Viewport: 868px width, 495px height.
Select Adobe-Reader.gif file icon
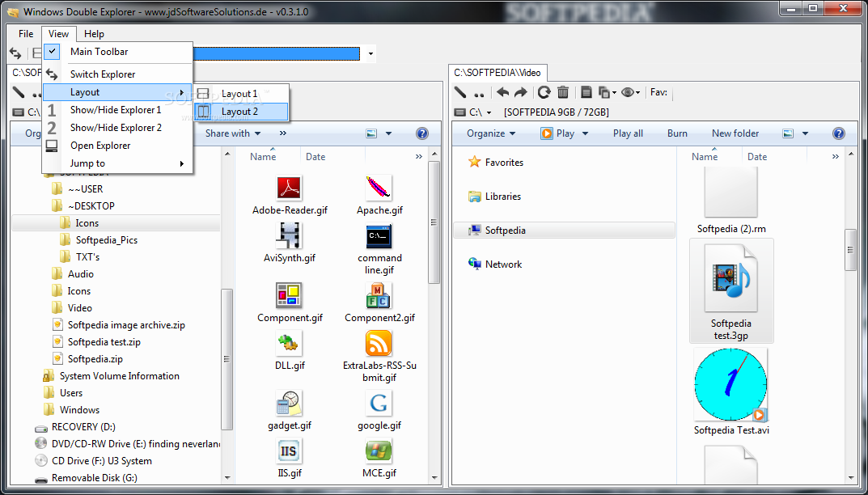pos(289,188)
